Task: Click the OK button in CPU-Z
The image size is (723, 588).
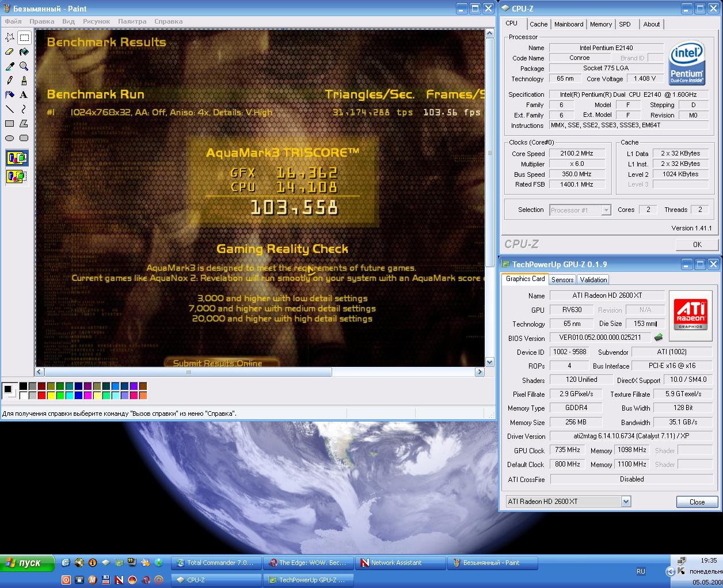Action: click(x=697, y=244)
